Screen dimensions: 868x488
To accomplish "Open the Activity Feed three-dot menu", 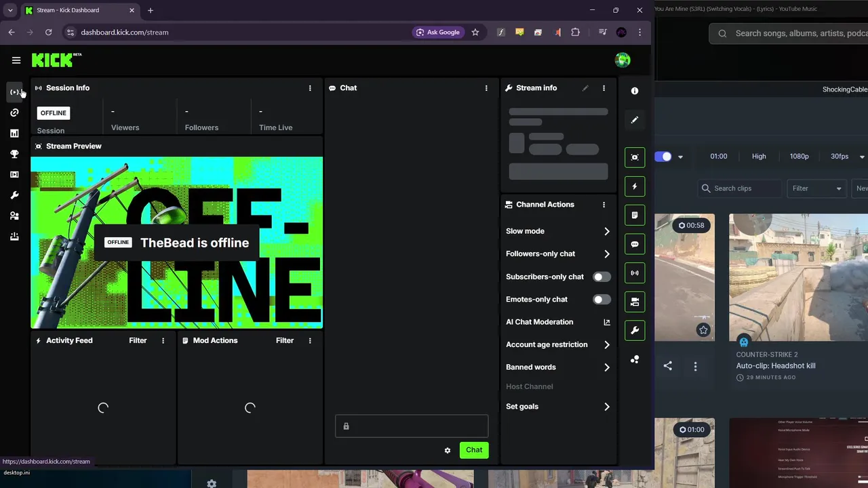I will 163,341.
